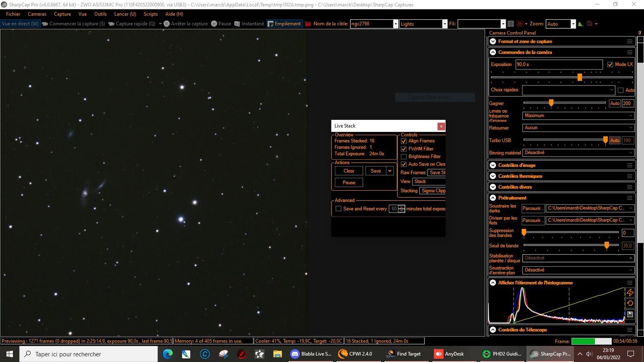Image resolution: width=644 pixels, height=362 pixels.
Task: Open PHD2 Guiding from the taskbar
Action: 502,354
